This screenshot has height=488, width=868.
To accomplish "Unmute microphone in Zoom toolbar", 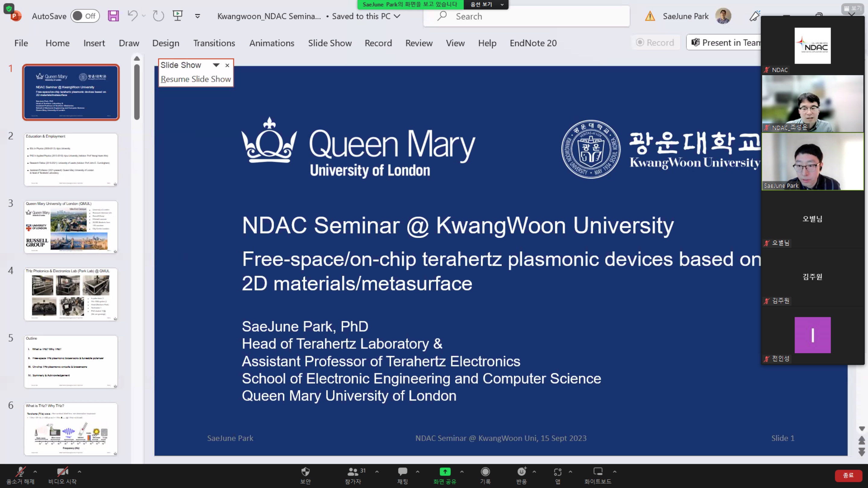I will pos(20,476).
